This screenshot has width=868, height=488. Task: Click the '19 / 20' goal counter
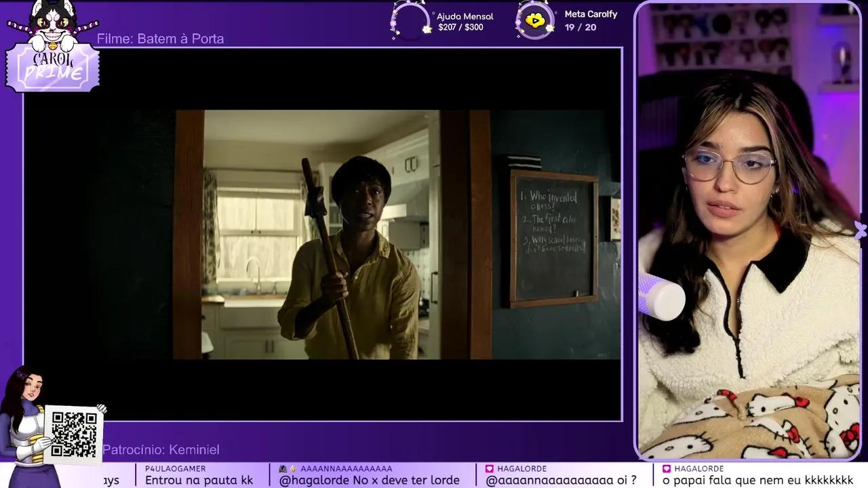pyautogui.click(x=580, y=27)
